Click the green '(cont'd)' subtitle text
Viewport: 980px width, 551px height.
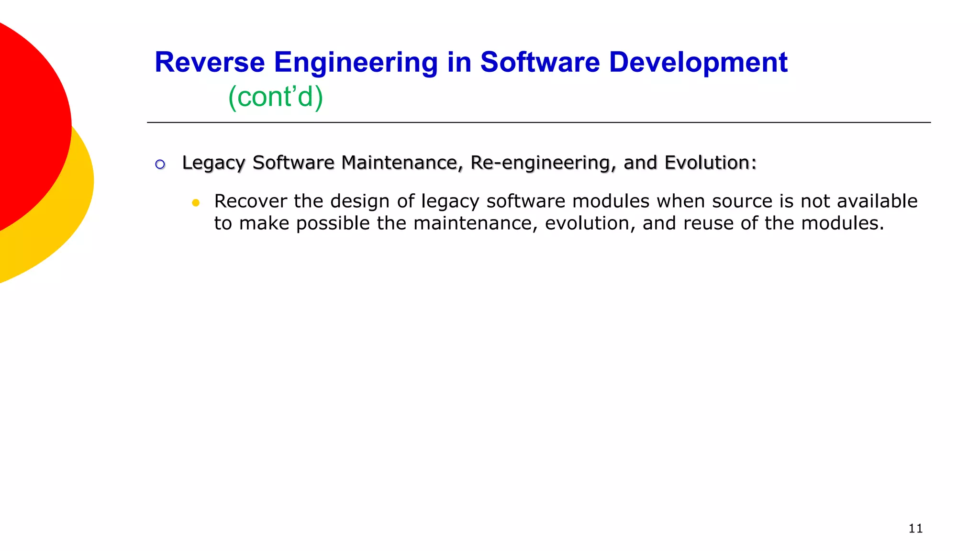[x=276, y=97]
